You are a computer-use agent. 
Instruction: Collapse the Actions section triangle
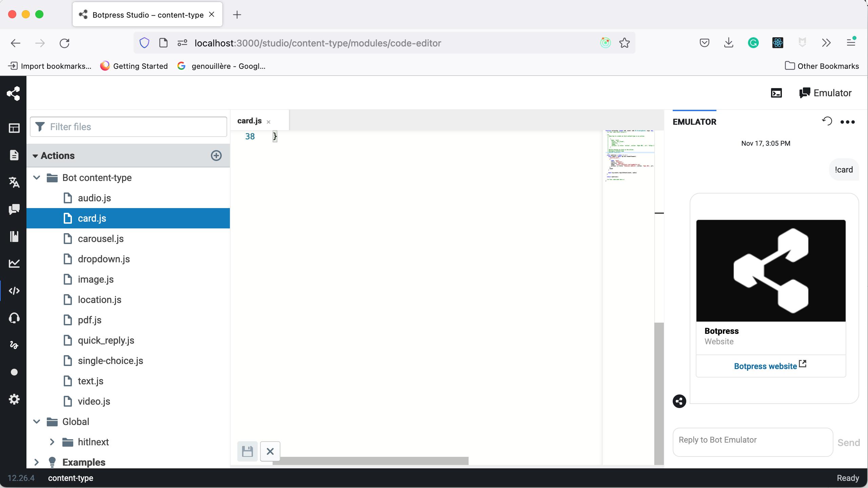point(35,156)
